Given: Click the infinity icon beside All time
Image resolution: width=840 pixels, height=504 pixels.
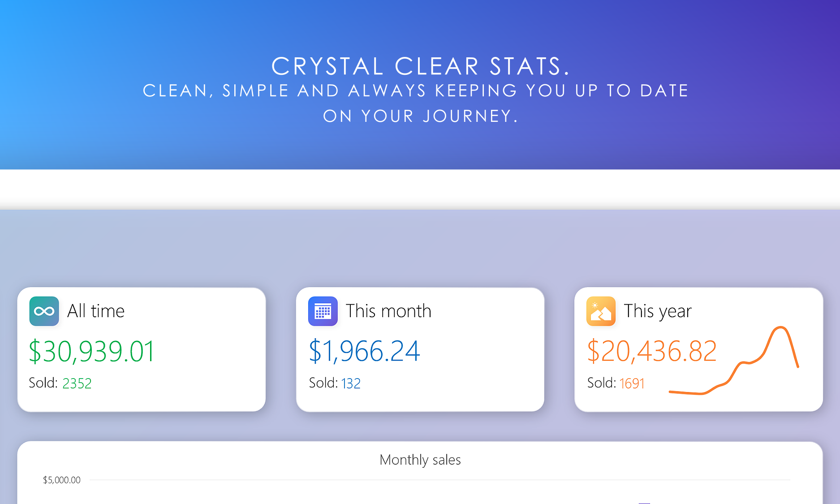Looking at the screenshot, I should (44, 311).
